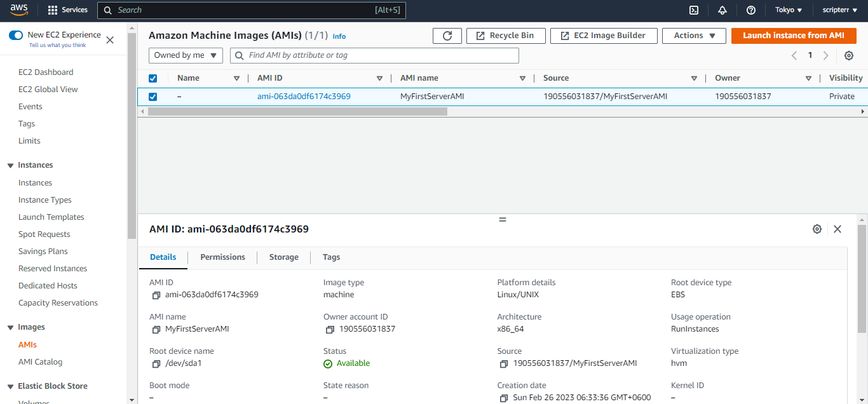Uncheck the MyFirstServerAMI row checkbox
The width and height of the screenshot is (868, 404).
[153, 97]
